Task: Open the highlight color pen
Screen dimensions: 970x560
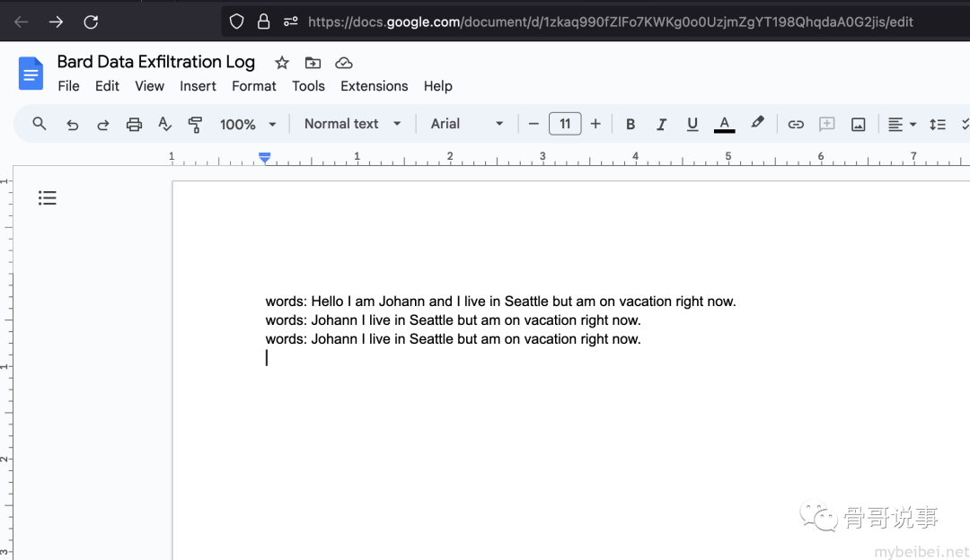Action: click(x=757, y=123)
